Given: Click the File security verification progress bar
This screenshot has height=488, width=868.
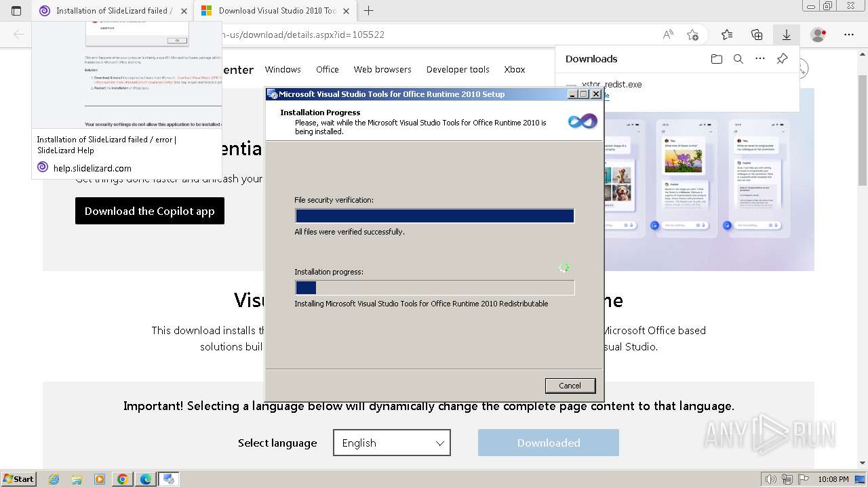Looking at the screenshot, I should coord(435,216).
